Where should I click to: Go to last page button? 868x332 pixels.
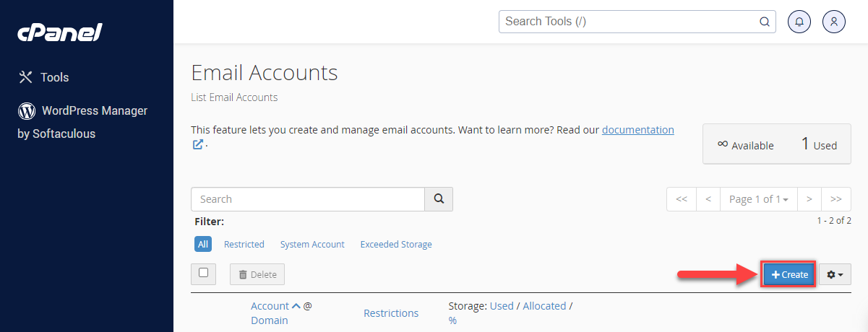pyautogui.click(x=836, y=199)
